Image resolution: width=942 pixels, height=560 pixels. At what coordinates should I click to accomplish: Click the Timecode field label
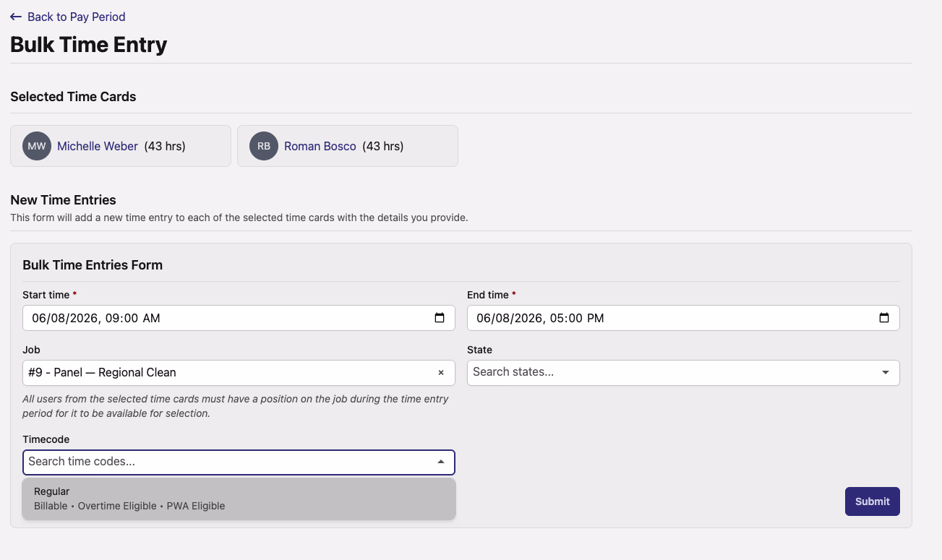point(46,439)
